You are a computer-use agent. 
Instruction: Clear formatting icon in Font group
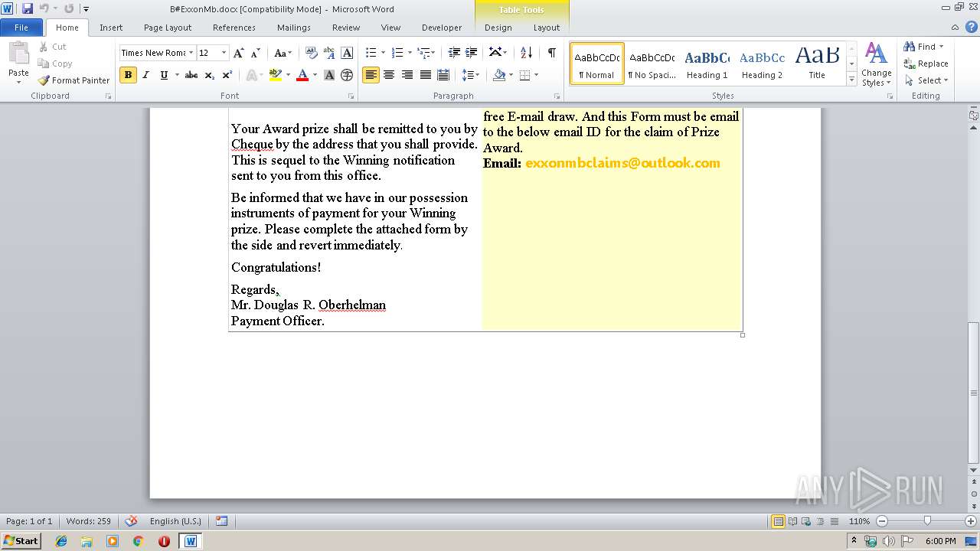click(x=312, y=53)
